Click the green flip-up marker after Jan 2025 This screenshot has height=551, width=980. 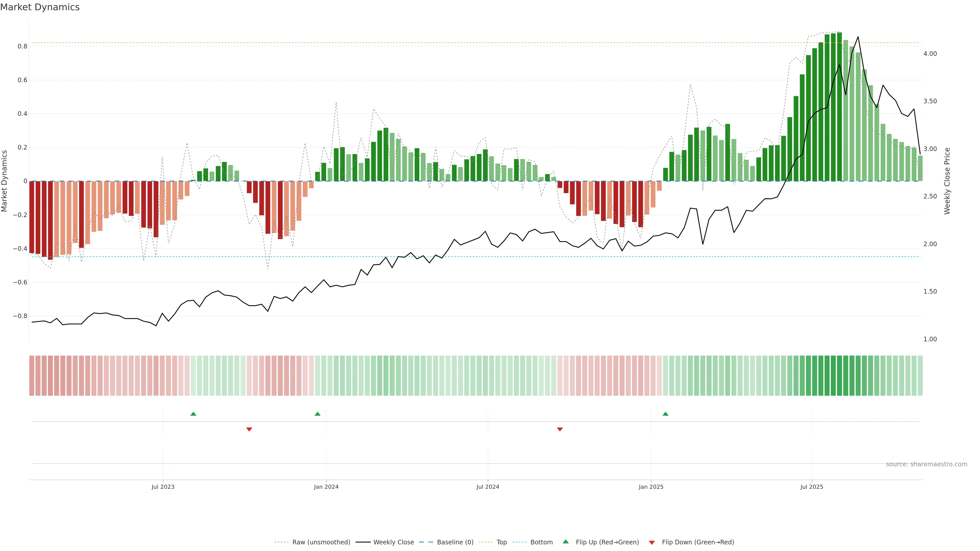(x=665, y=414)
